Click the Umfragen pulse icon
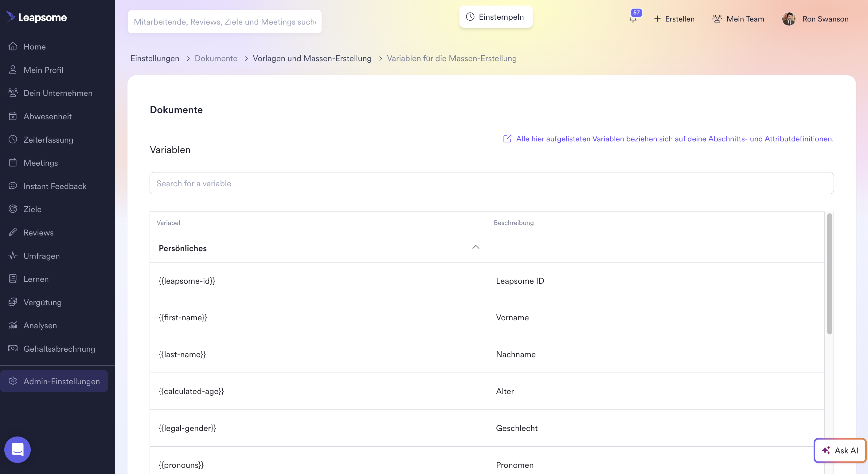The image size is (868, 474). 13,255
